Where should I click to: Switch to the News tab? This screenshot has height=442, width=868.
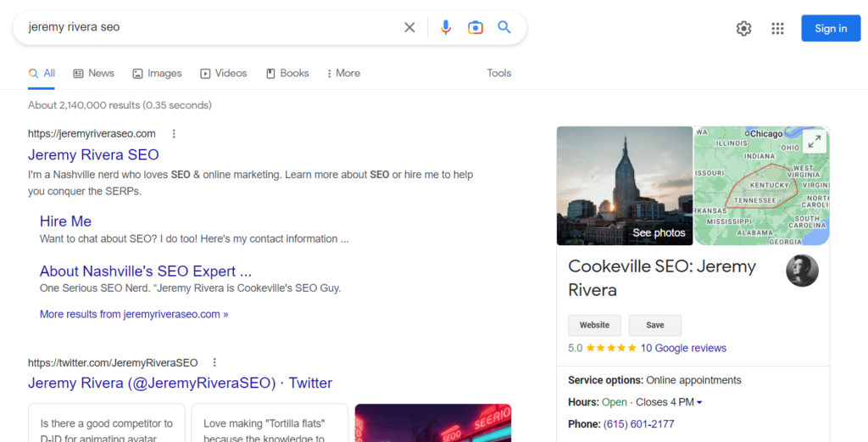pos(93,73)
